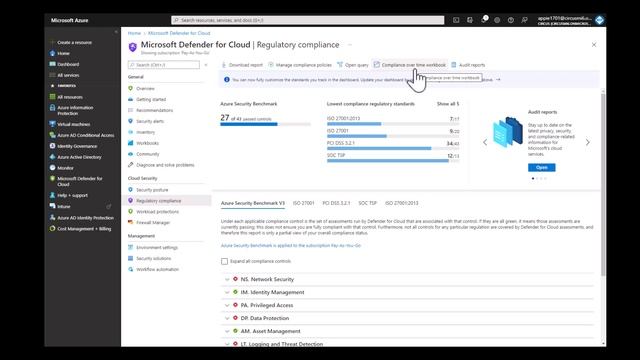Collapse the Azure left sidebar
This screenshot has height=360, width=640.
coord(116,32)
